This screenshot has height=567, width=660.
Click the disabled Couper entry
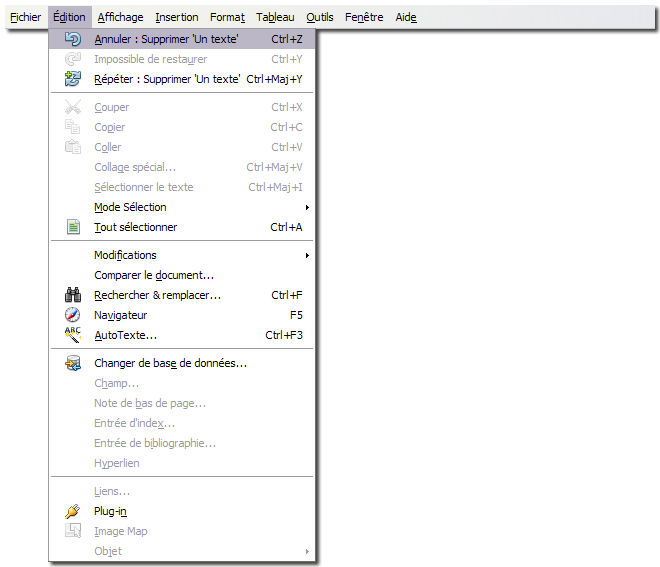182,107
